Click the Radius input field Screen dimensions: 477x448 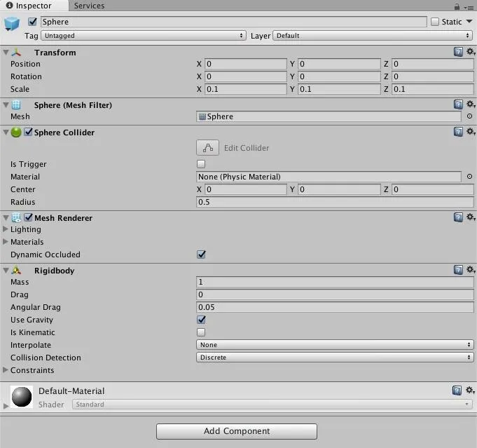click(335, 202)
